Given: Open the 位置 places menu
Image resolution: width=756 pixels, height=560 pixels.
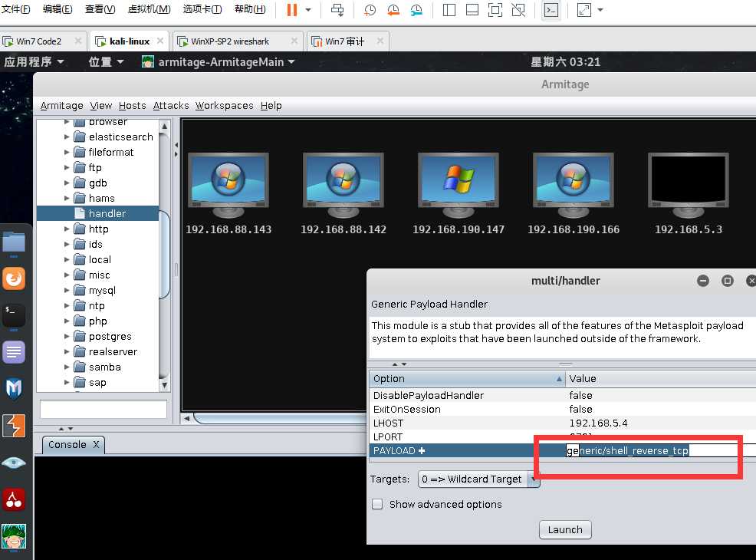Looking at the screenshot, I should point(106,61).
